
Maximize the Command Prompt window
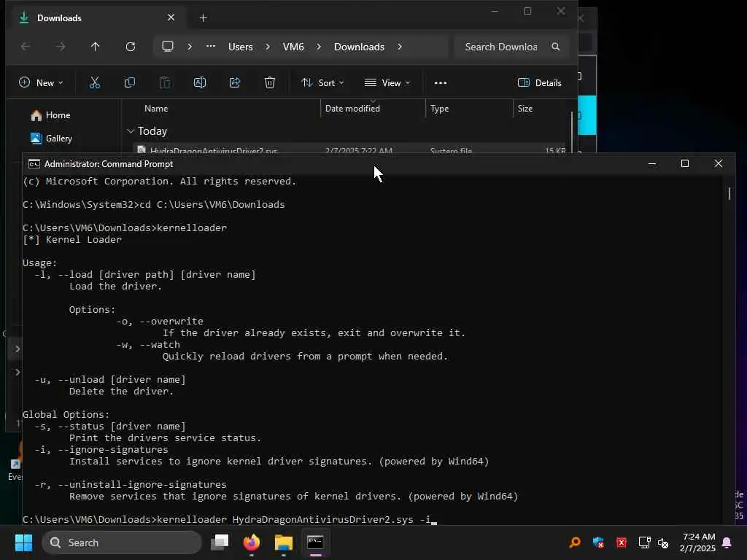(x=685, y=164)
